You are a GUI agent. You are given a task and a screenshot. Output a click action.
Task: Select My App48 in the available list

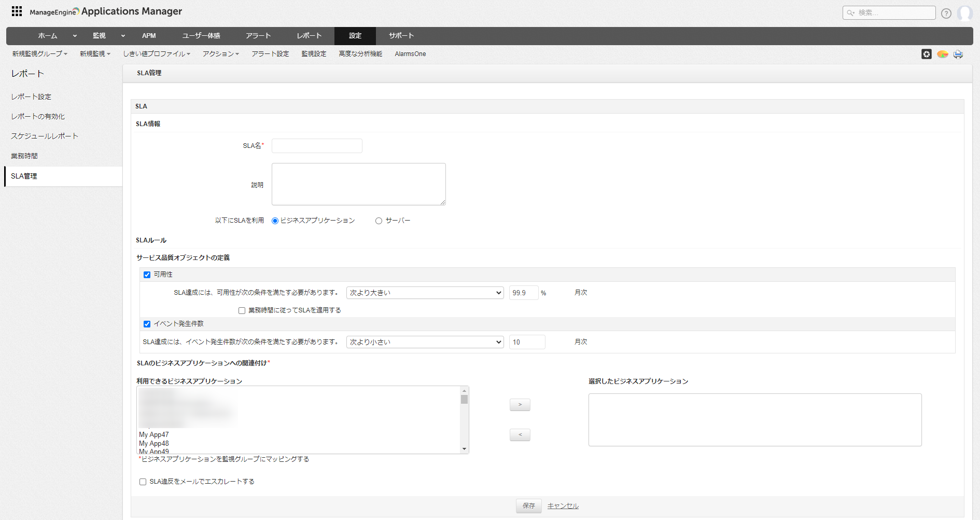(154, 444)
